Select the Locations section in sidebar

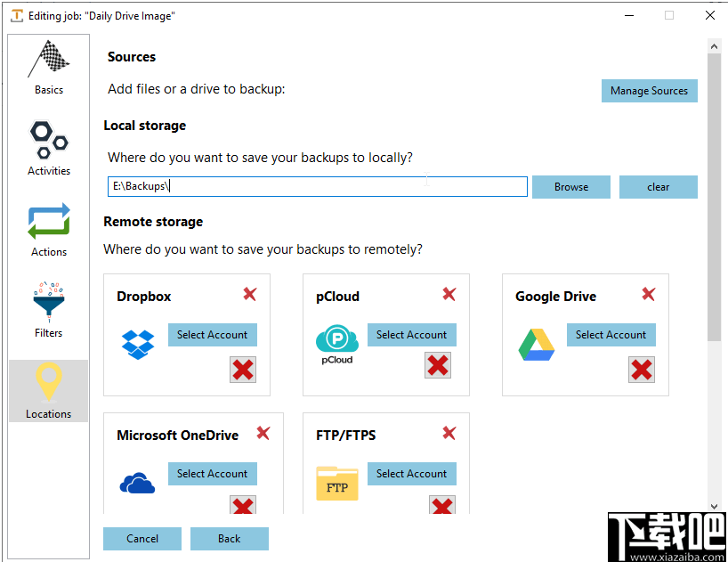tap(48, 390)
